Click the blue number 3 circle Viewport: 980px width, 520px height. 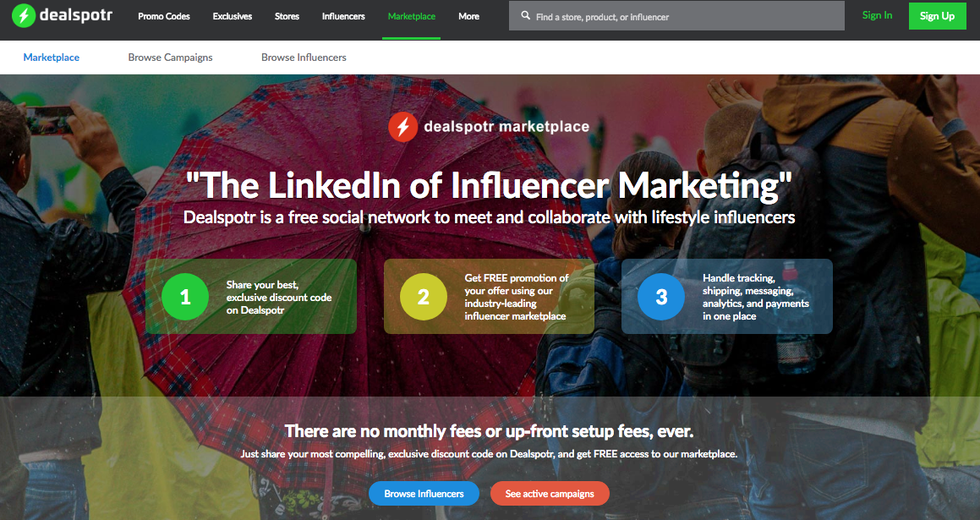click(x=661, y=296)
